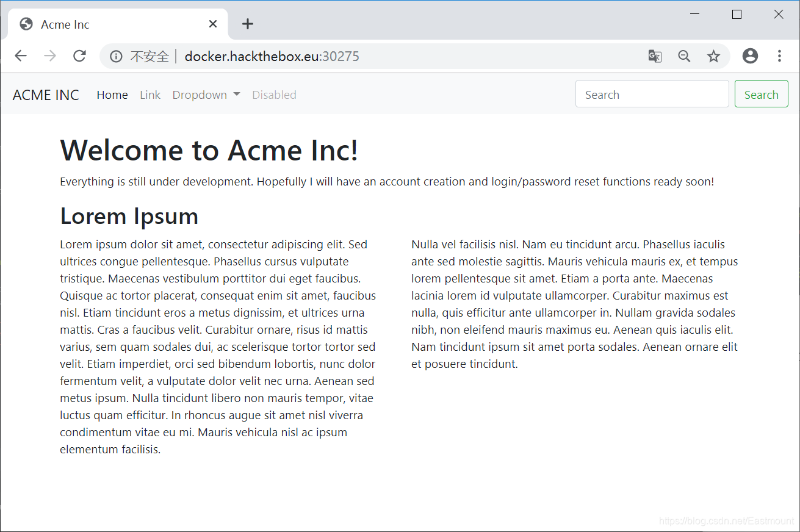This screenshot has width=800, height=532.
Task: Click paragraph starting 'Lorem ipsum dolor sit amet'
Action: (x=218, y=347)
